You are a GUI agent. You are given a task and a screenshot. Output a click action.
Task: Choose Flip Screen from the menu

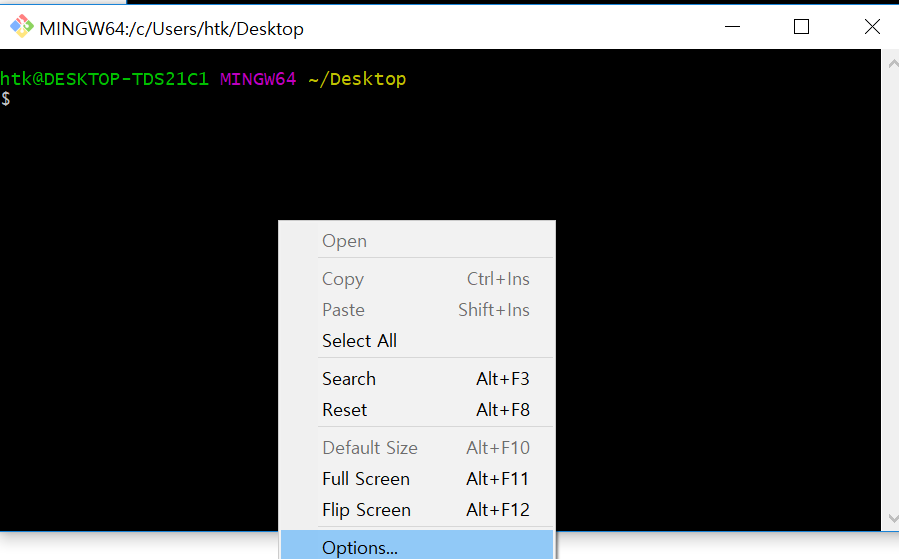tap(417, 509)
